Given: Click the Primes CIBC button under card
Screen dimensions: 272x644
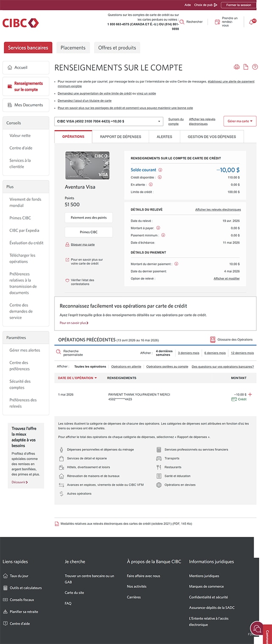Looking at the screenshot, I should click(89, 232).
